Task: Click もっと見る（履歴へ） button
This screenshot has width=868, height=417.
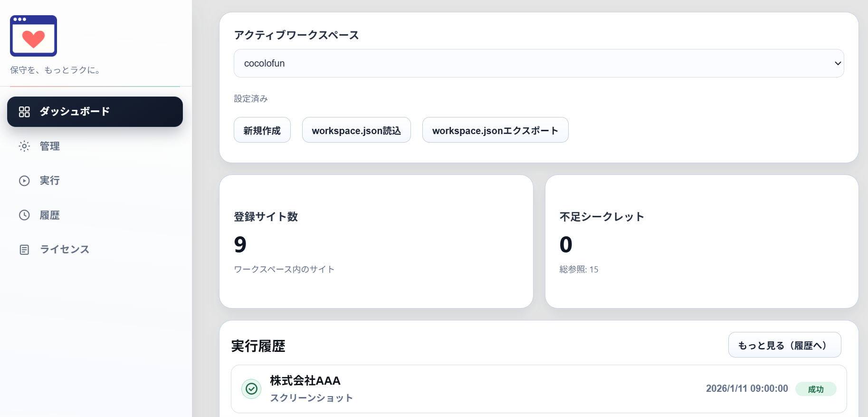Action: tap(785, 345)
